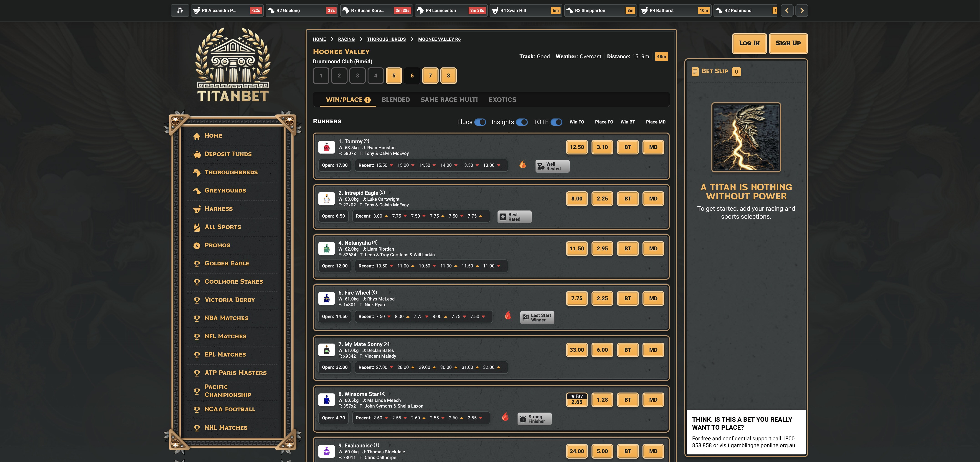Toggle the Insights switch off

click(x=522, y=122)
